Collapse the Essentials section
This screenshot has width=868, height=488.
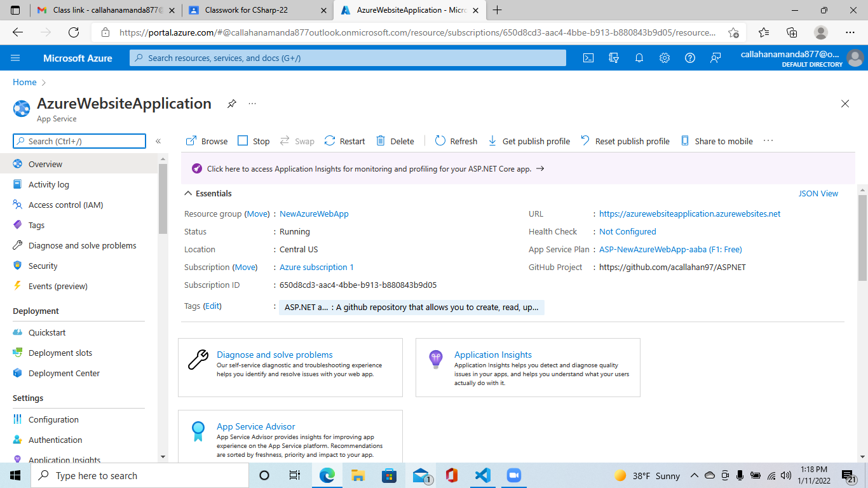click(208, 193)
